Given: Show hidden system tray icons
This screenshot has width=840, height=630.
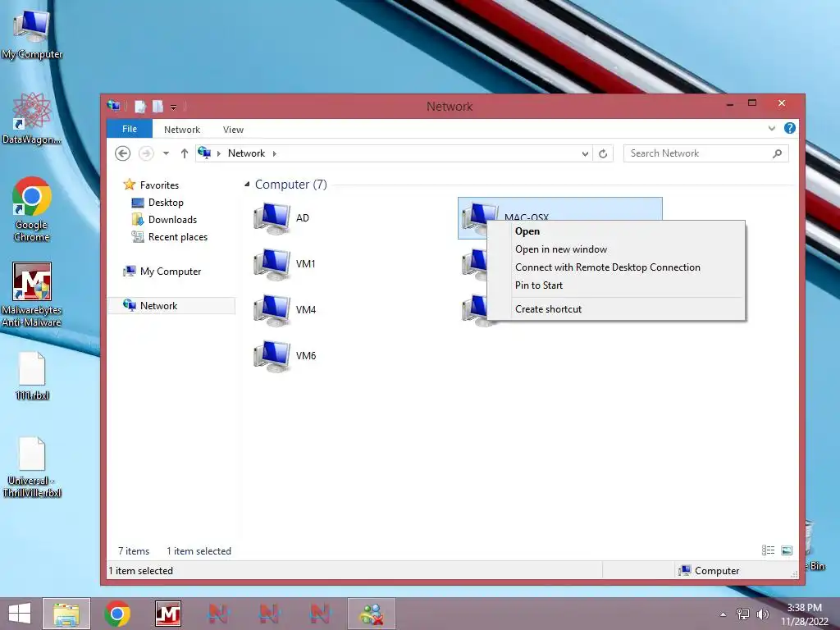Looking at the screenshot, I should (724, 614).
